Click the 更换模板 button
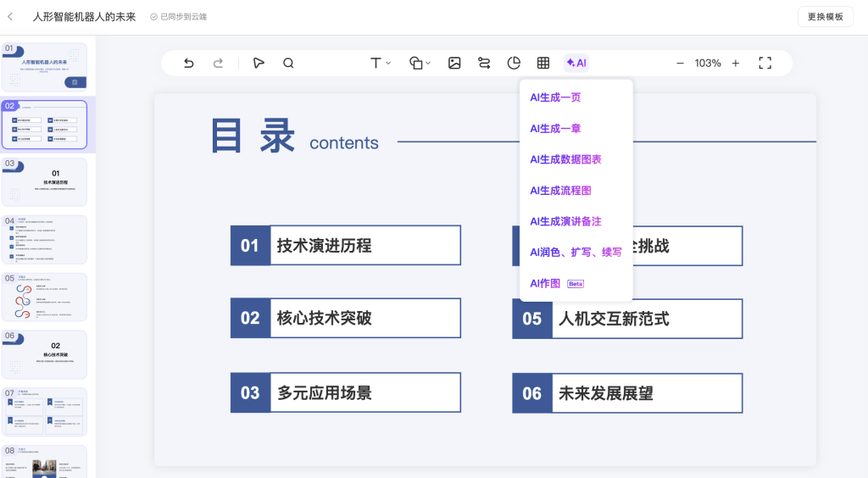This screenshot has width=868, height=478. [825, 16]
